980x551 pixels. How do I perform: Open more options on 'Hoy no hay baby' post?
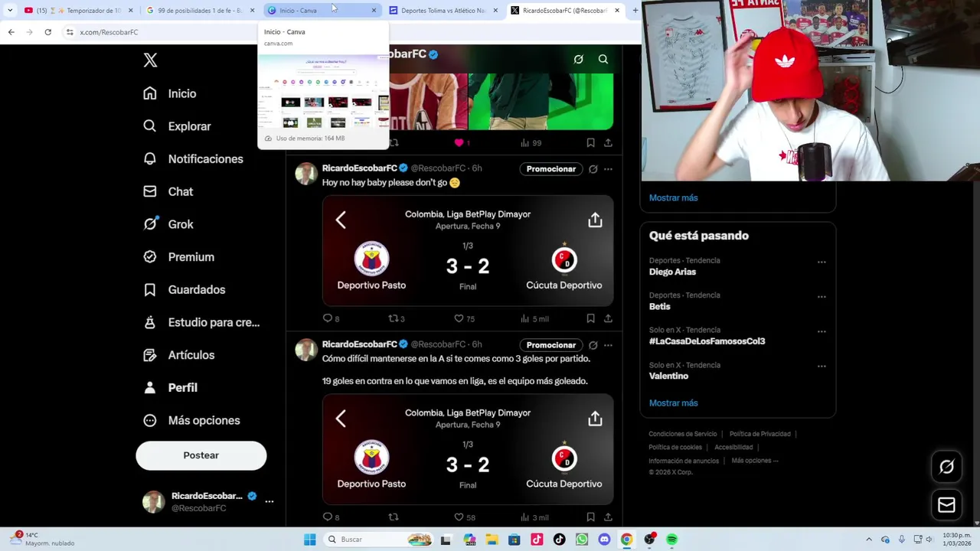coord(608,169)
